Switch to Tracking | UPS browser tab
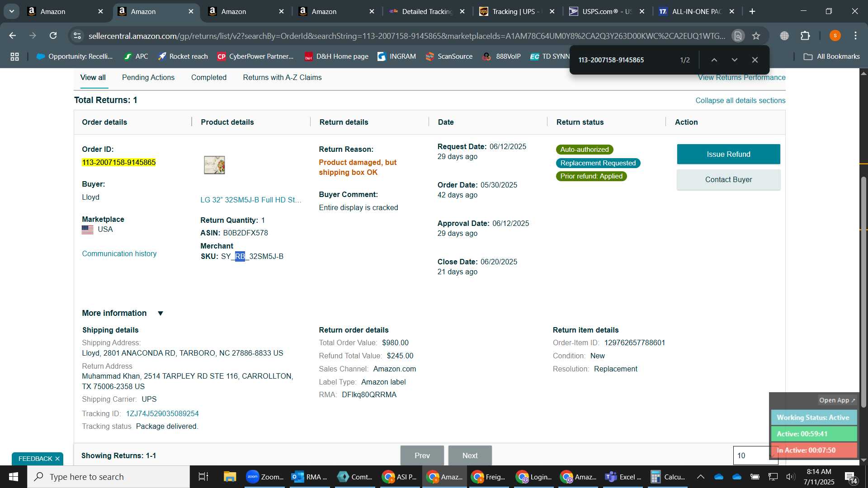868x488 pixels. click(518, 11)
